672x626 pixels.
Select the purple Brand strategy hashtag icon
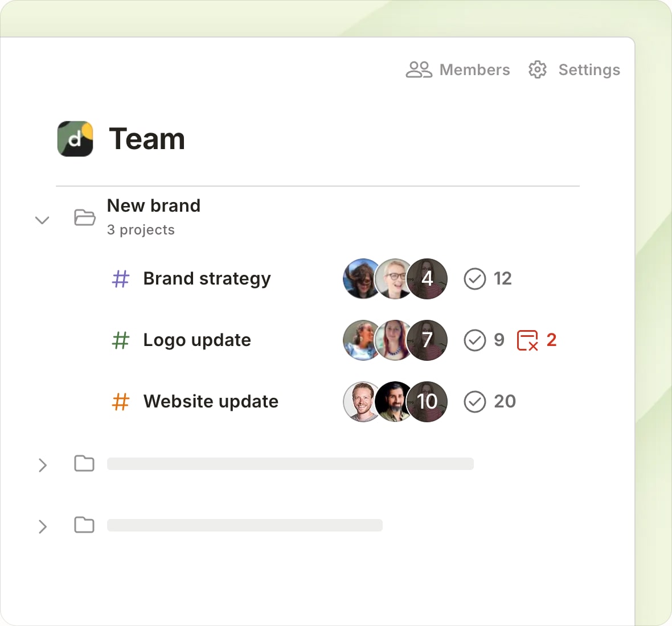120,279
